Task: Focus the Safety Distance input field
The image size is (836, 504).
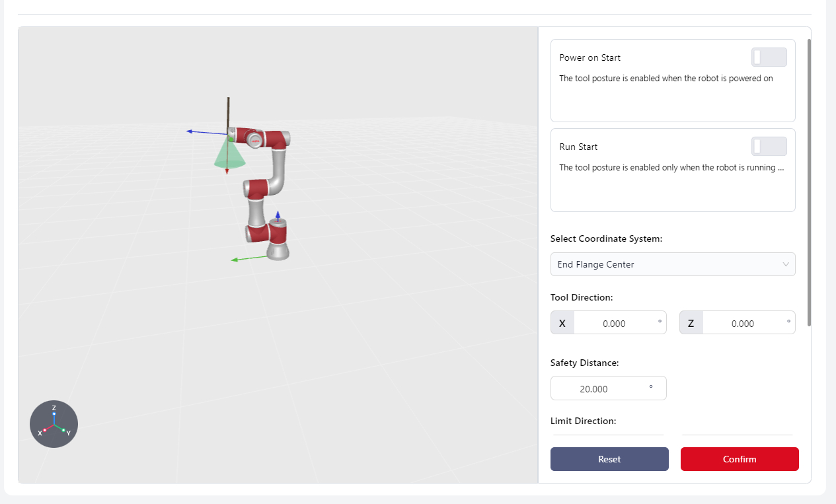Action: click(x=600, y=389)
